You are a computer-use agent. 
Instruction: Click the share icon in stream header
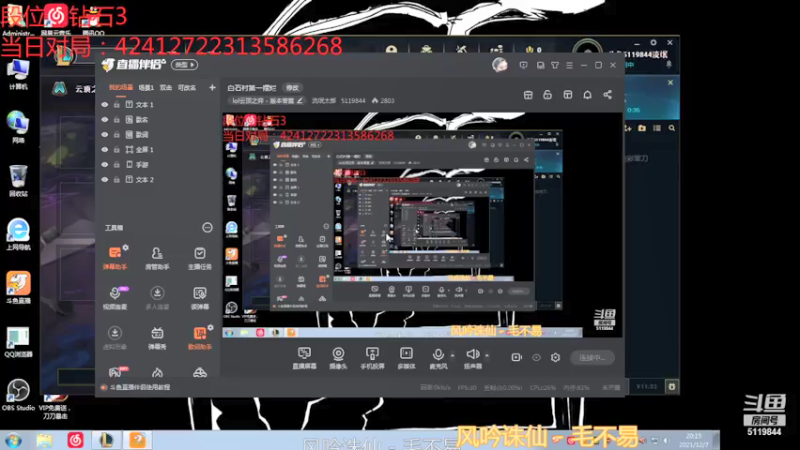coord(607,95)
